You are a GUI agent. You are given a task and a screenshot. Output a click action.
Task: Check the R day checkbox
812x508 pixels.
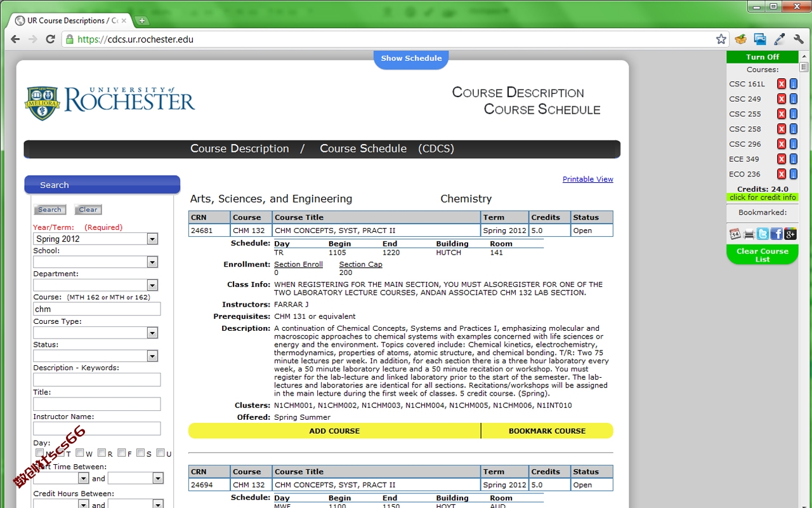[x=101, y=453]
